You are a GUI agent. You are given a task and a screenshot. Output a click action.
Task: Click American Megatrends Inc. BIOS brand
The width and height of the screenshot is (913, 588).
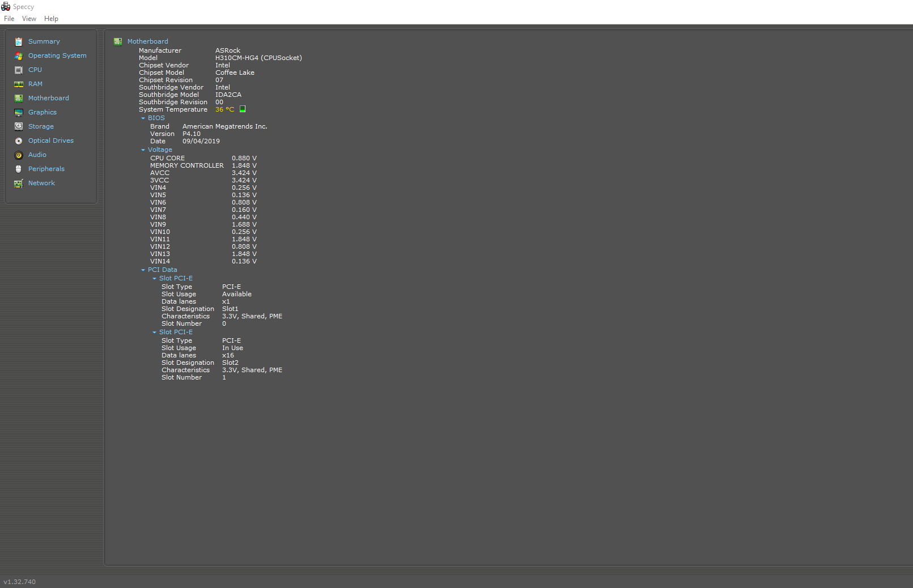(224, 126)
